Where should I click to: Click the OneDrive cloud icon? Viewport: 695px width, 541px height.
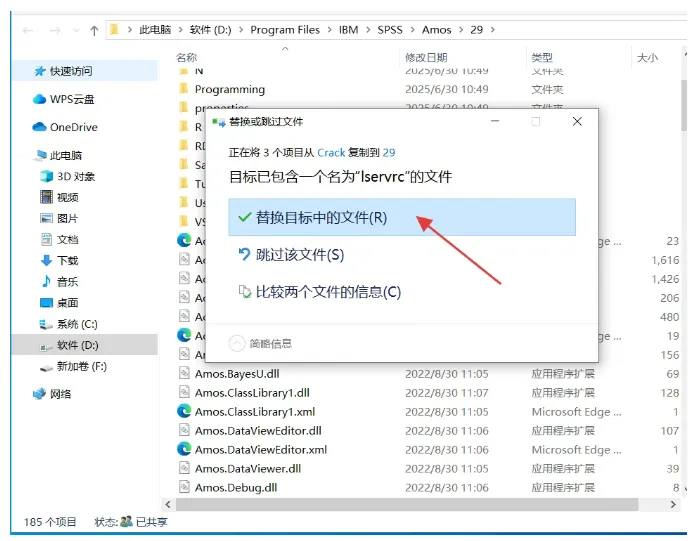click(39, 127)
